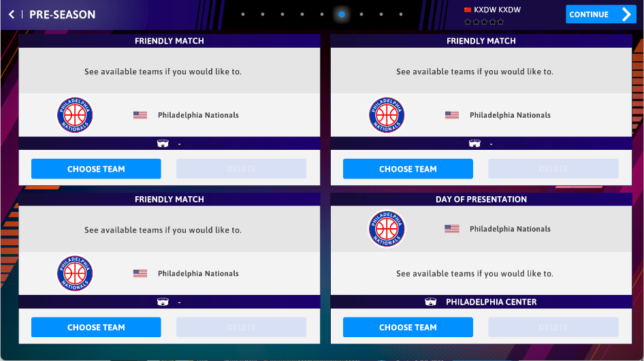This screenshot has width=644, height=361.
Task: Click the Philadelphia Nationals logo in top-right card
Action: click(x=387, y=115)
